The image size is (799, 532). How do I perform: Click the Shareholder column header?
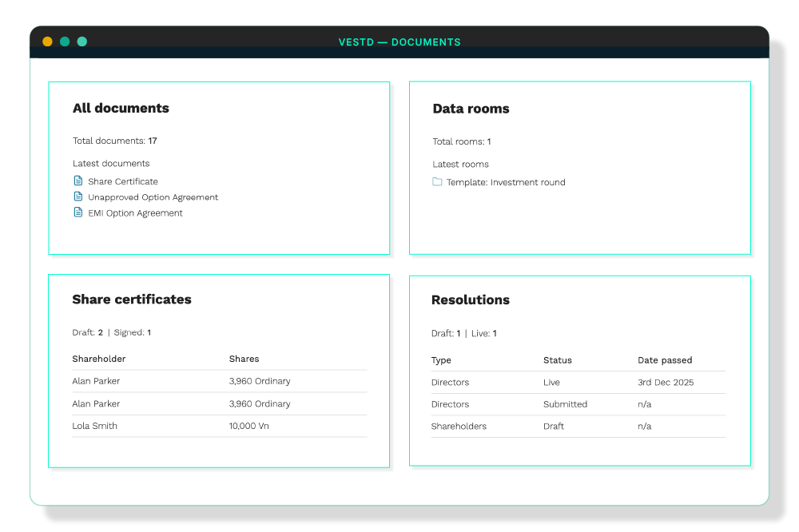pyautogui.click(x=99, y=359)
